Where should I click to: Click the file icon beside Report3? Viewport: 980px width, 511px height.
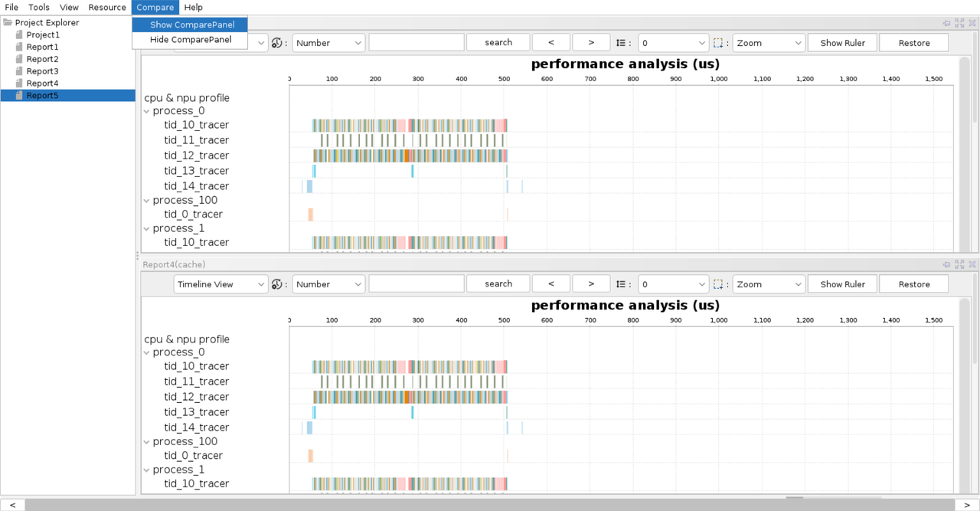tap(20, 71)
